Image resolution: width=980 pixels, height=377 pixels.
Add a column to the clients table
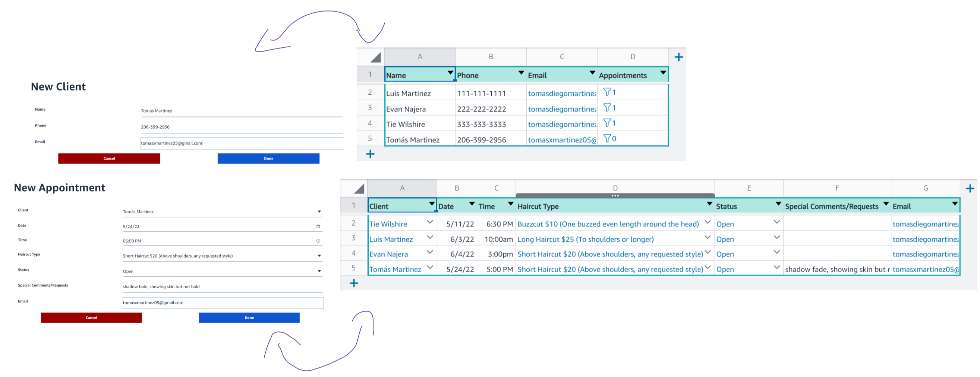pos(678,57)
